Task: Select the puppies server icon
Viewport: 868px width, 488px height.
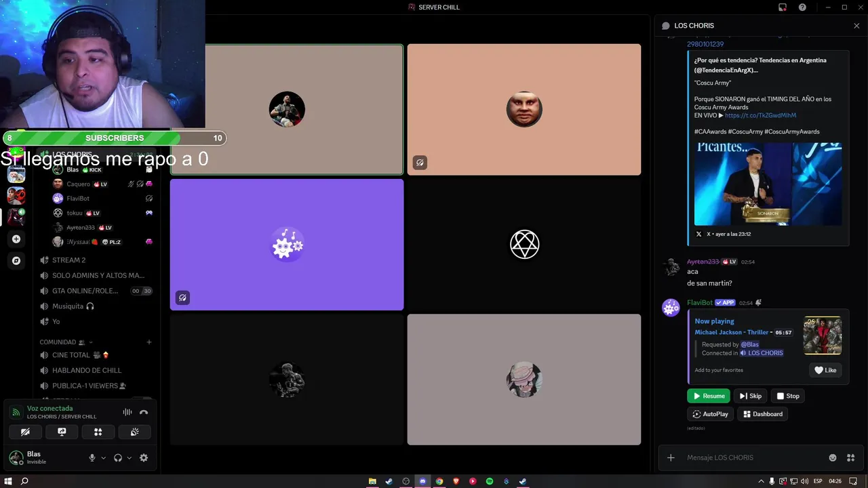Action: point(16,174)
